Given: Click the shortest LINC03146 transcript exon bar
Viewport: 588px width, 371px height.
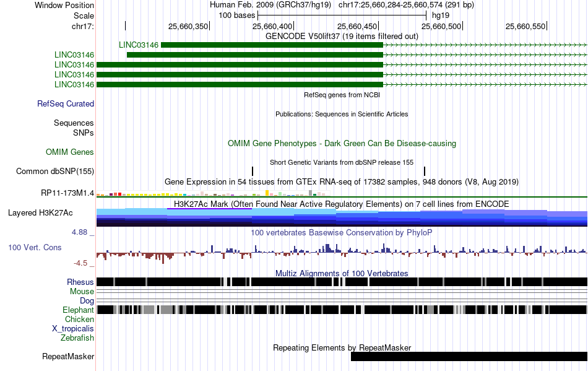Looking at the screenshot, I should click(x=272, y=45).
